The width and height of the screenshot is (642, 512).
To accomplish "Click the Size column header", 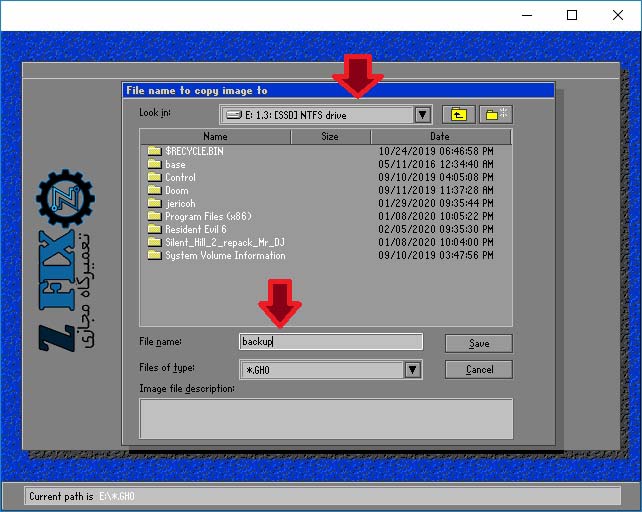I will pos(329,136).
